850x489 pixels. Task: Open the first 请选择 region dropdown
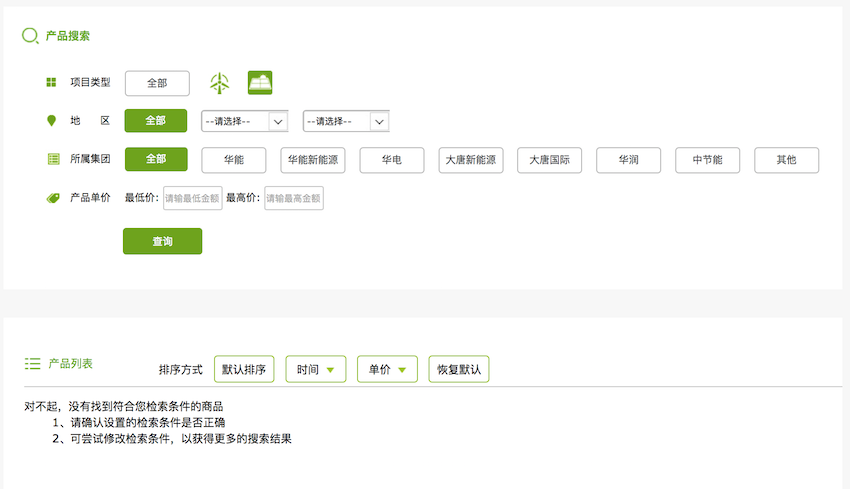point(244,121)
